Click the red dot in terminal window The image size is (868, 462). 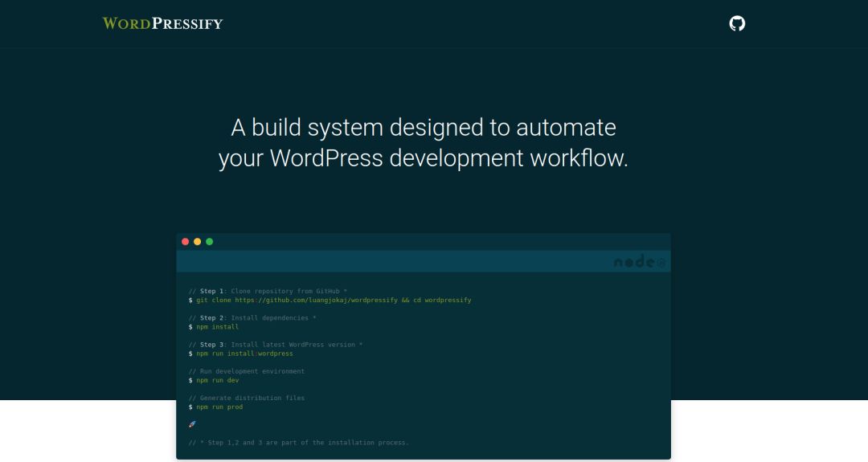pos(186,242)
